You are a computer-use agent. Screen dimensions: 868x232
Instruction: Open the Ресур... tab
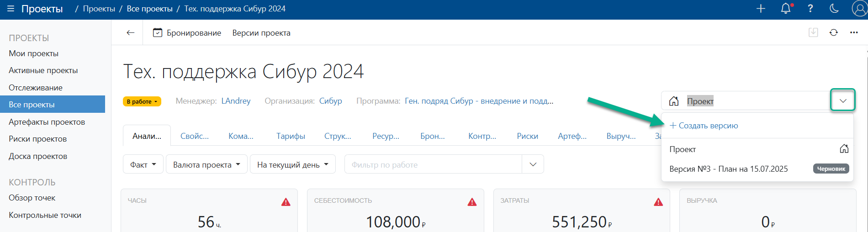(386, 136)
